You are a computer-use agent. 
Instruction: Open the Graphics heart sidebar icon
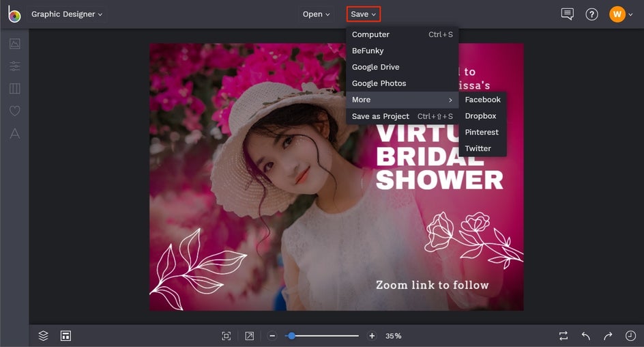15,111
